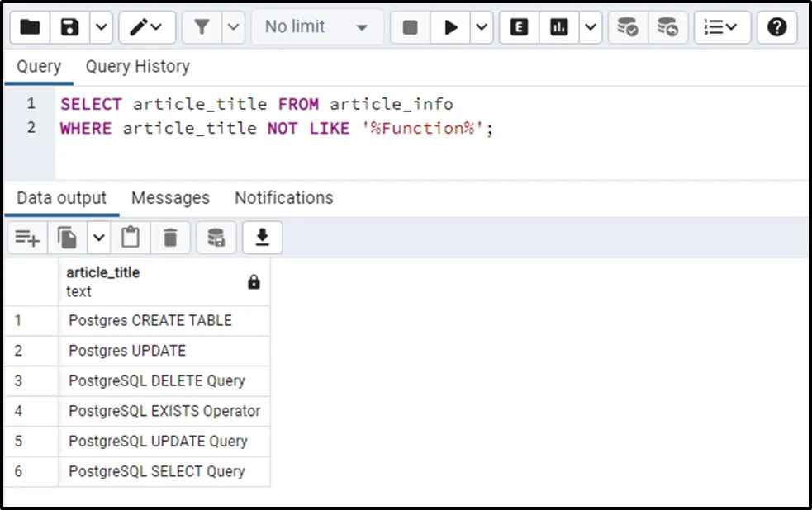Execute the query with the play button
Image resolution: width=812 pixels, height=510 pixels.
451,27
